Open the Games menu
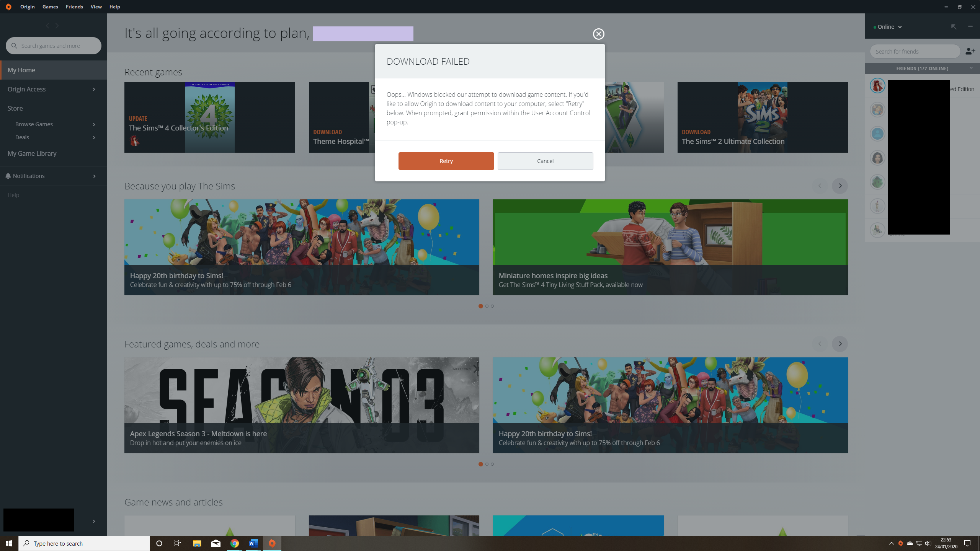Viewport: 980px width, 551px height. 50,7
